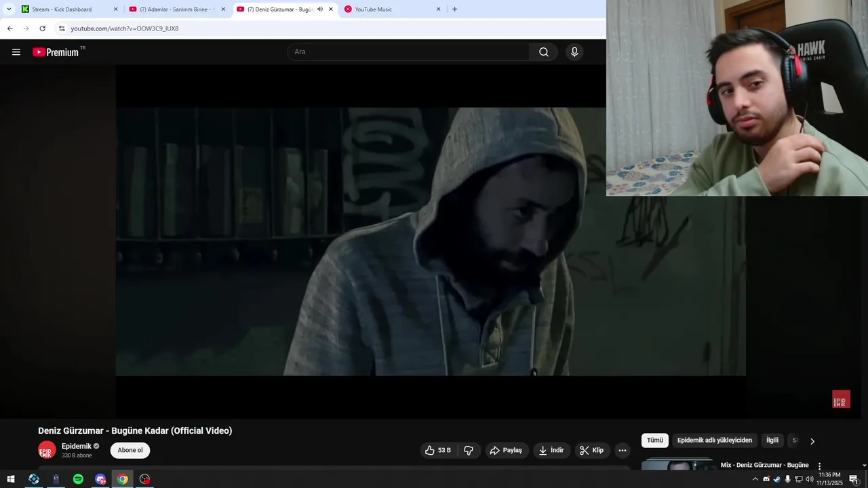
Task: Create a clip with Klip button
Action: point(592,450)
